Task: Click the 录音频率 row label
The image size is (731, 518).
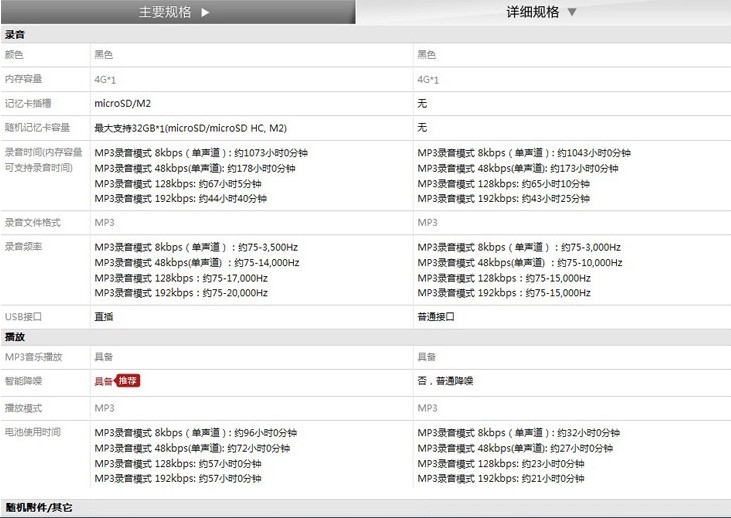Action: point(23,246)
